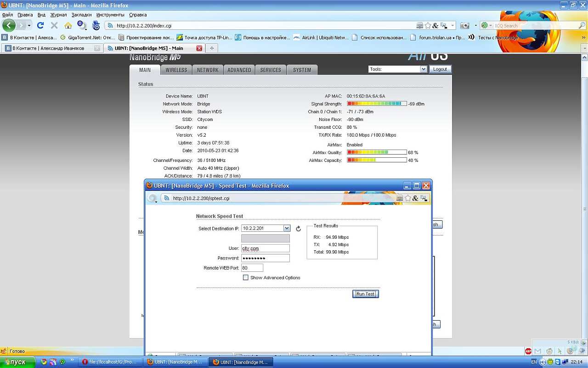Image resolution: width=588 pixels, height=368 pixels.
Task: Click the Stop loading X icon
Action: [54, 25]
